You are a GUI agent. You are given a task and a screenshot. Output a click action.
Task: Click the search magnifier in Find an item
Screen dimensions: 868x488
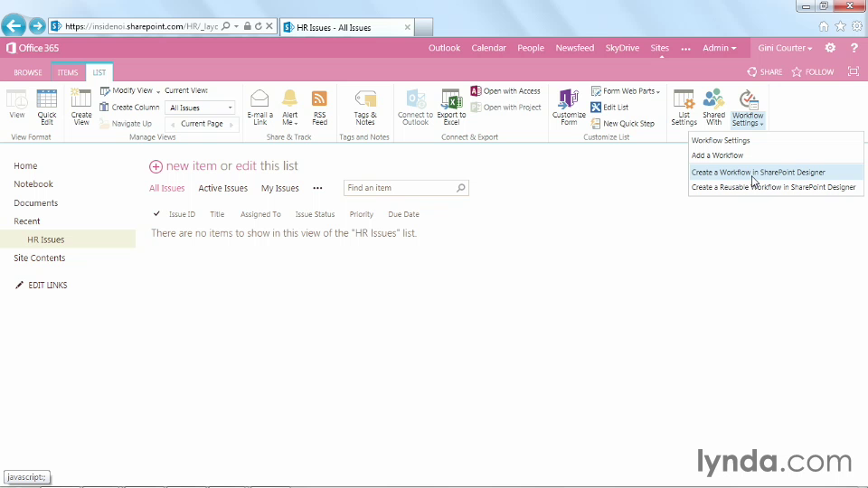point(460,188)
